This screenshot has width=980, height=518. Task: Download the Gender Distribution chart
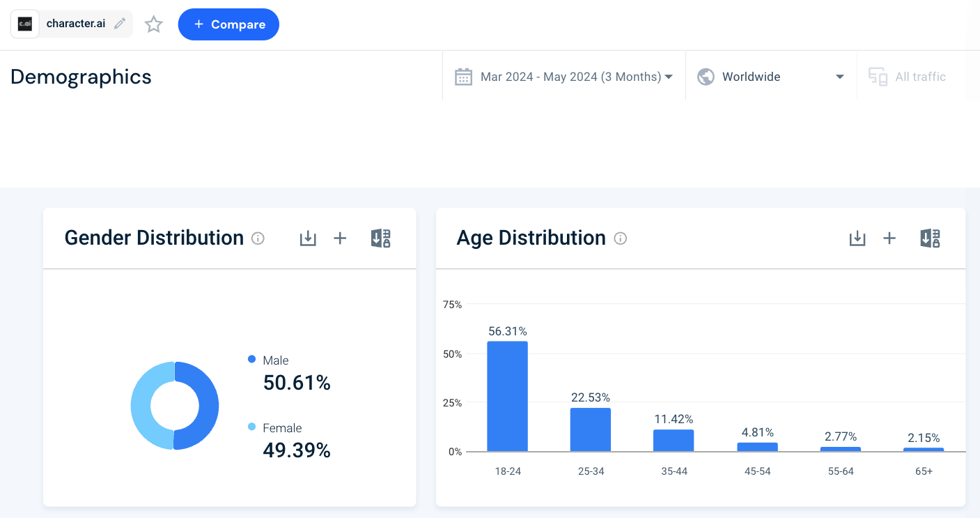(x=307, y=238)
